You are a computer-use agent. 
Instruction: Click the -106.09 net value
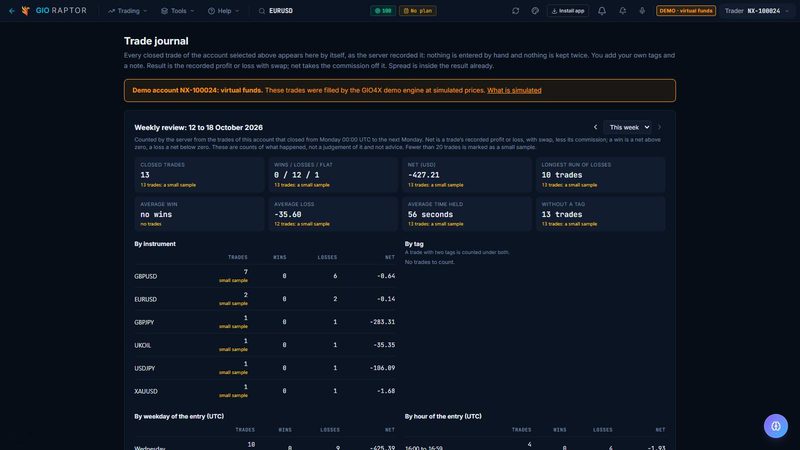tap(382, 368)
